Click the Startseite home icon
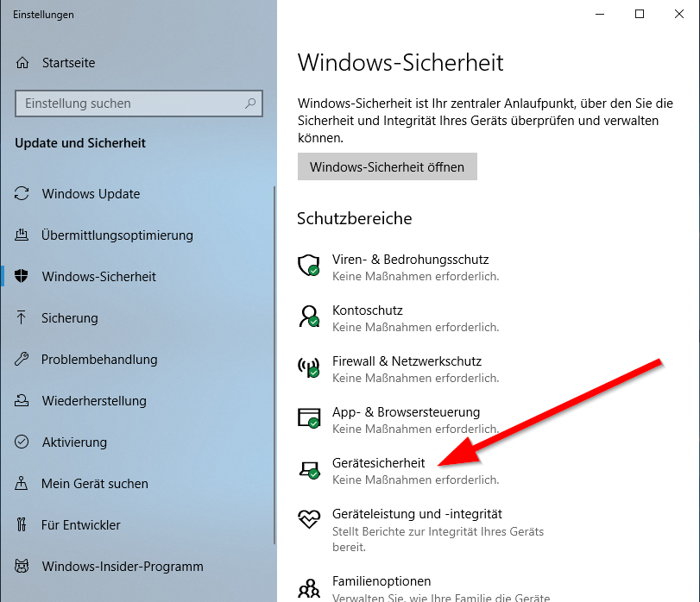 coord(22,63)
